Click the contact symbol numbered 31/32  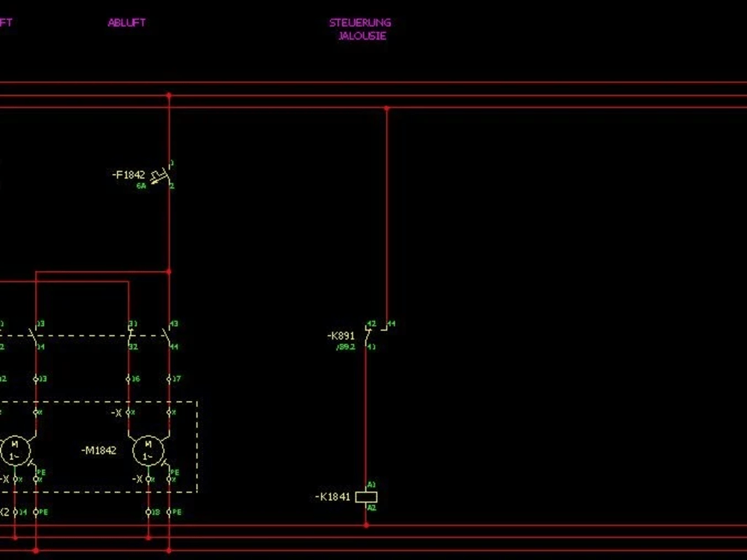pyautogui.click(x=130, y=335)
